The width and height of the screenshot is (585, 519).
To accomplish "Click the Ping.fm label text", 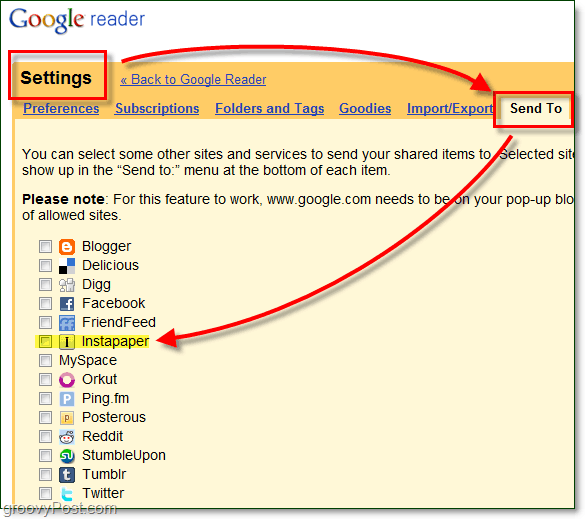I will click(x=106, y=398).
